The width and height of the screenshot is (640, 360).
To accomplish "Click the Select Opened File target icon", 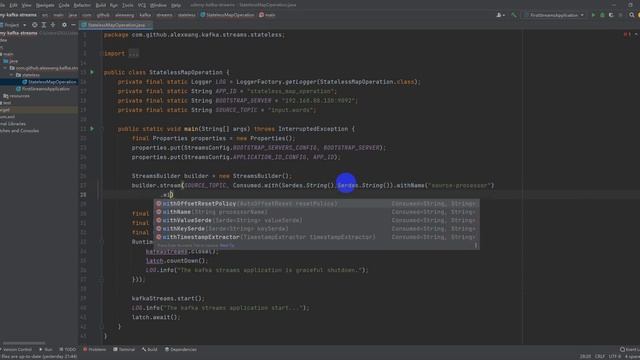I will pyautogui.click(x=35, y=25).
